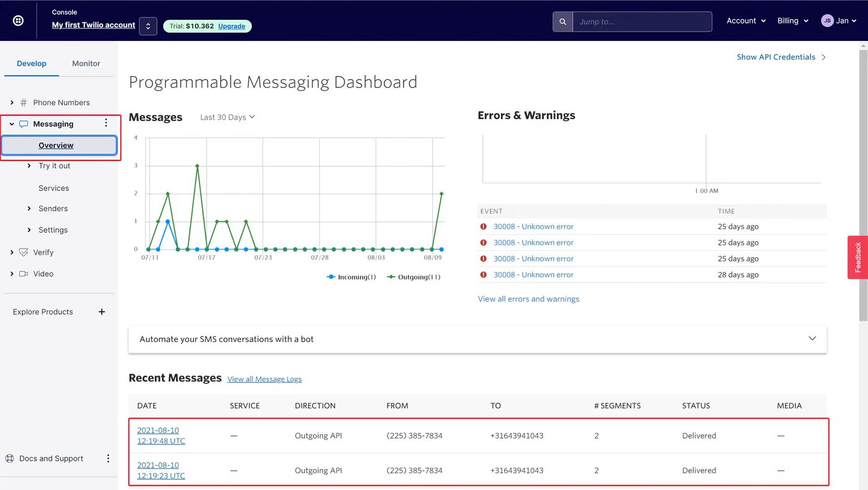Viewport: 868px width, 490px height.
Task: Open the 2021-08-10 12:19:23 UTC message
Action: (161, 470)
